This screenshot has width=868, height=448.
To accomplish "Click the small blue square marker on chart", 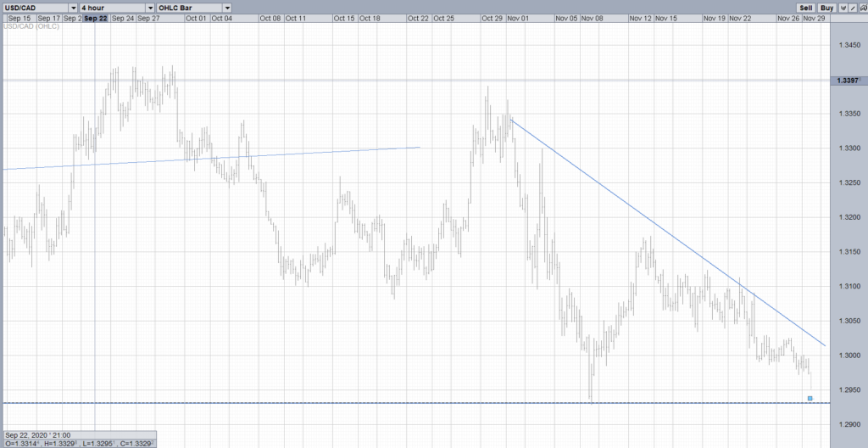I will point(810,398).
